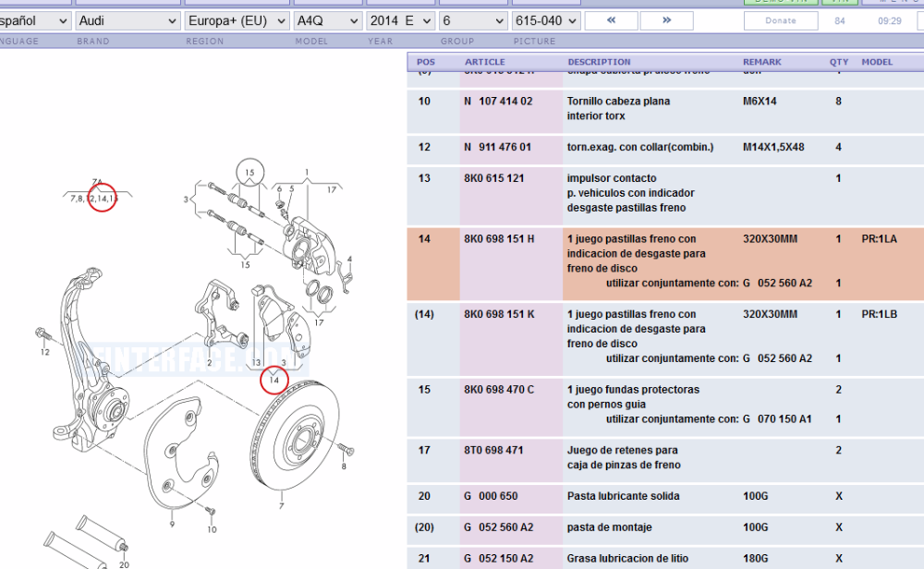
Task: Select article N 911 476 01
Action: (x=497, y=147)
